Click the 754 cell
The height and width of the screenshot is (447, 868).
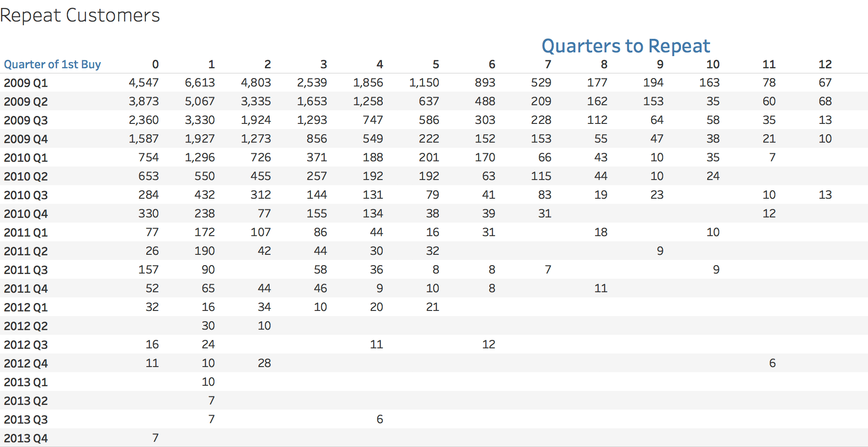149,158
